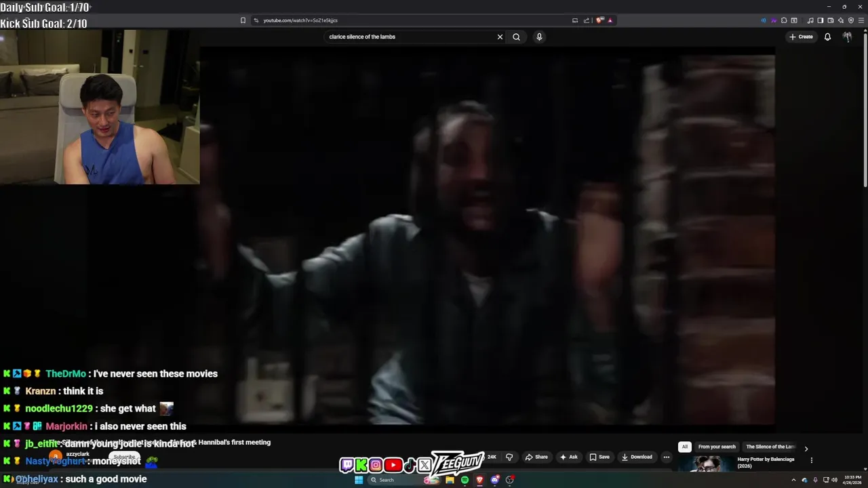Click the blue sound extension icon
The image size is (868, 488).
(x=764, y=20)
